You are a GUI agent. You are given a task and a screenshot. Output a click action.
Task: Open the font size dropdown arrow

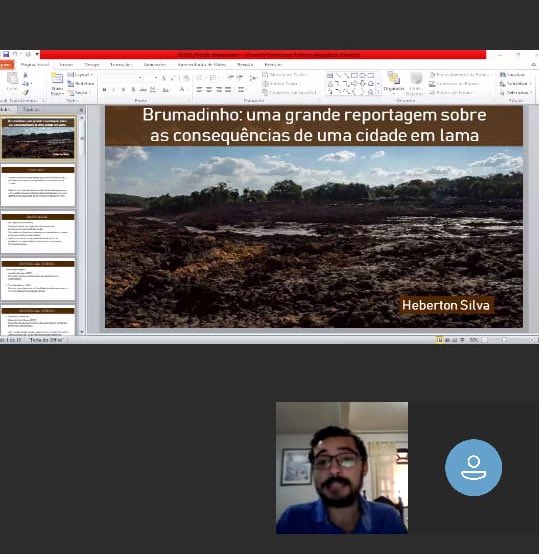point(156,77)
